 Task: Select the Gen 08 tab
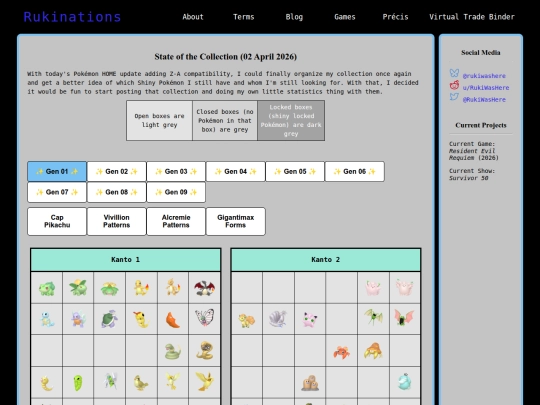click(x=116, y=192)
